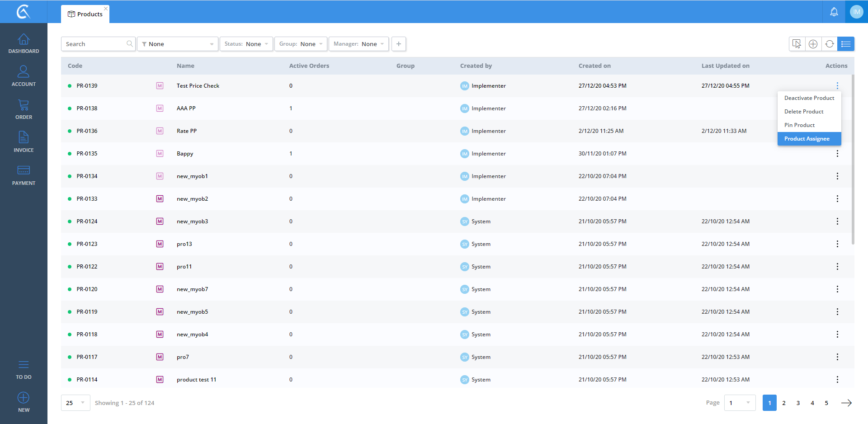The width and height of the screenshot is (868, 424).
Task: Open the Order cart icon
Action: (24, 109)
